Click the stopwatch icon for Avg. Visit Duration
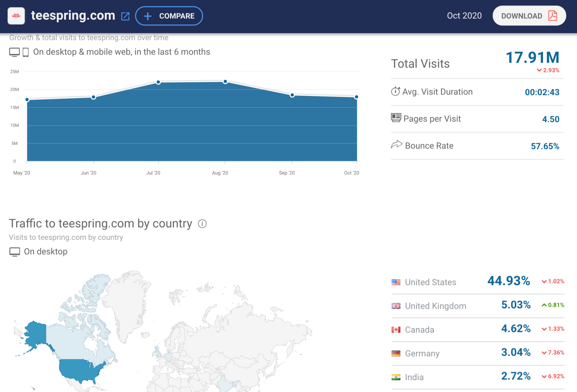The image size is (577, 392). point(396,91)
